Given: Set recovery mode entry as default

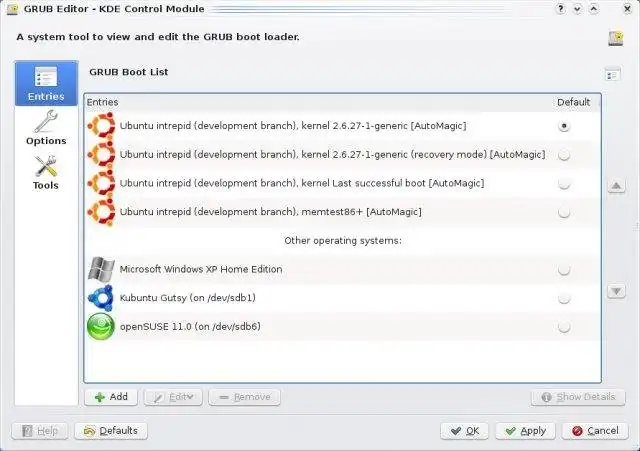Looking at the screenshot, I should click(564, 155).
